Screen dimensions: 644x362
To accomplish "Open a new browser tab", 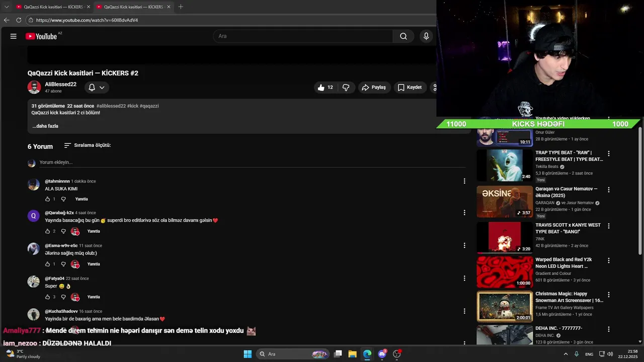I will click(181, 7).
